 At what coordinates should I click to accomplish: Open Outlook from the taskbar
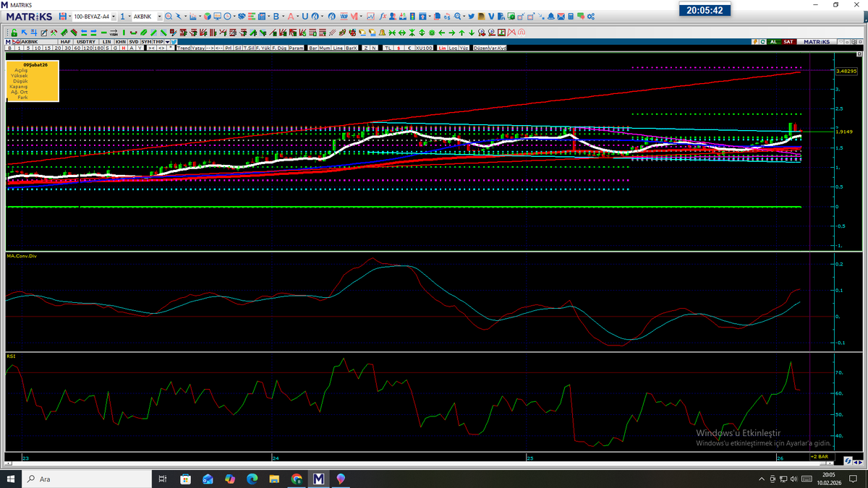tap(208, 479)
